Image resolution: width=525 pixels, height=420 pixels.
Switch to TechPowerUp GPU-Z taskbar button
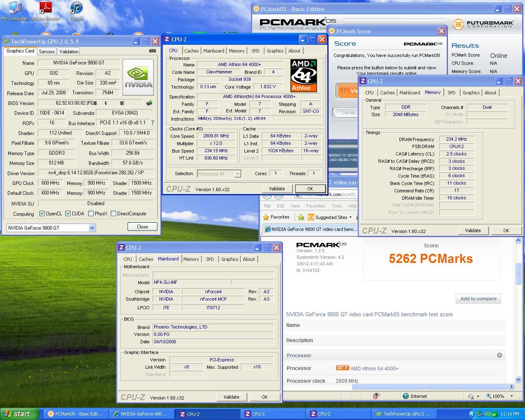pos(404,414)
